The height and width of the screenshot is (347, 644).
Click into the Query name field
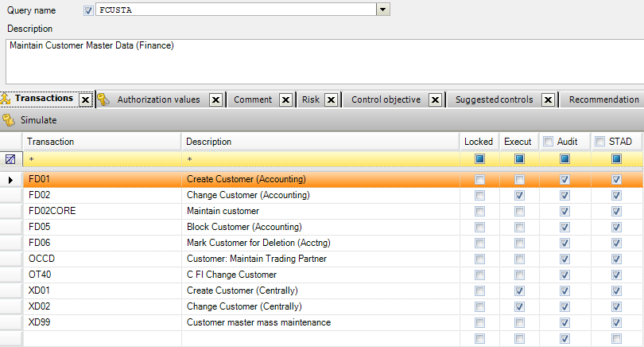tap(236, 10)
